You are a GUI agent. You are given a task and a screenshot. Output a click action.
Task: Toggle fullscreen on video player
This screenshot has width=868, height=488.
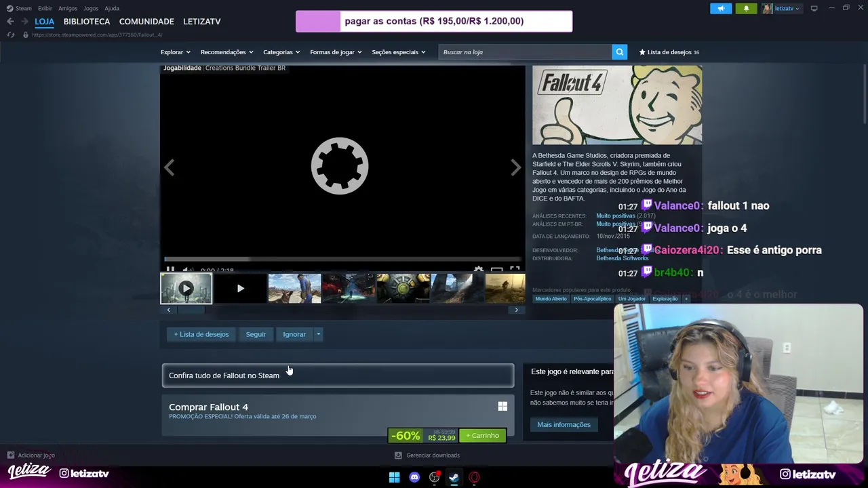point(515,270)
